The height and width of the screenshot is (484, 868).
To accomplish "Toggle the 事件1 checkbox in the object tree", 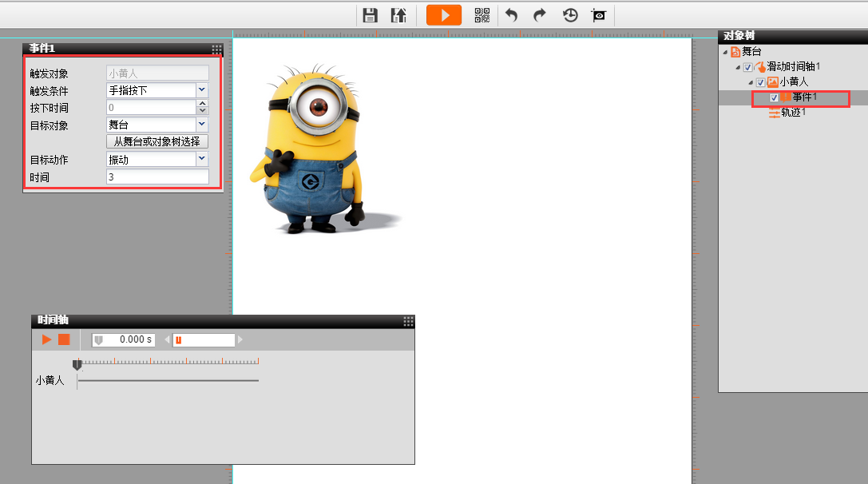I will 774,97.
